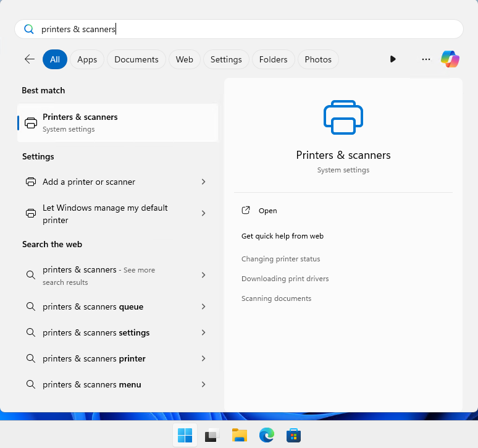
Task: Open the three-dots more options menu
Action: (426, 59)
